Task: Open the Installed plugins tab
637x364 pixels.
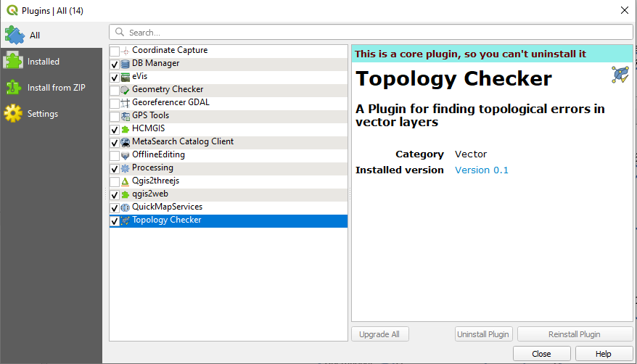Action: coord(52,62)
